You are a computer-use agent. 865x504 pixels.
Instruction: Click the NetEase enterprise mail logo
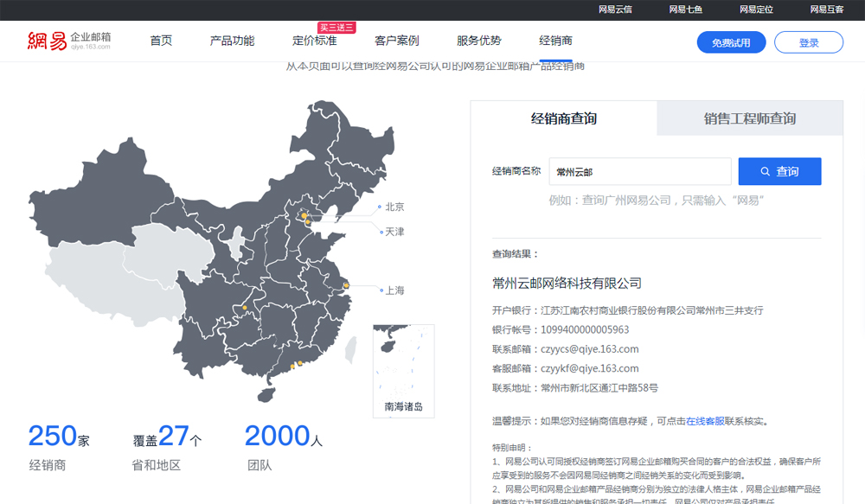(69, 41)
